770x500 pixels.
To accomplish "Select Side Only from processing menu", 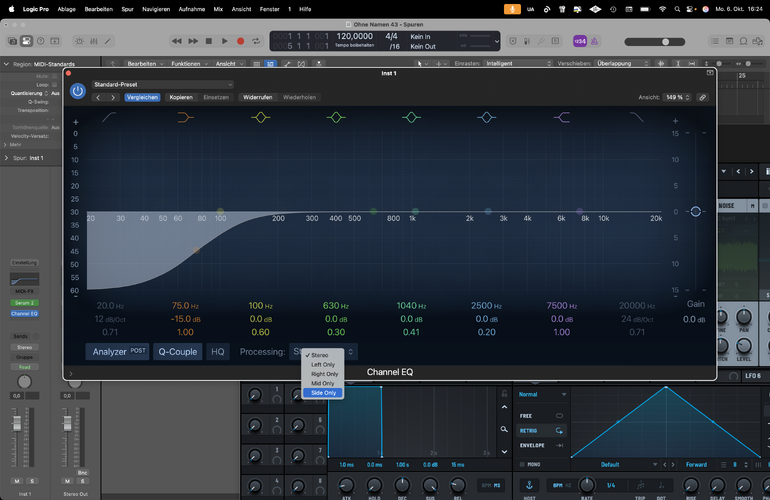I will [323, 393].
